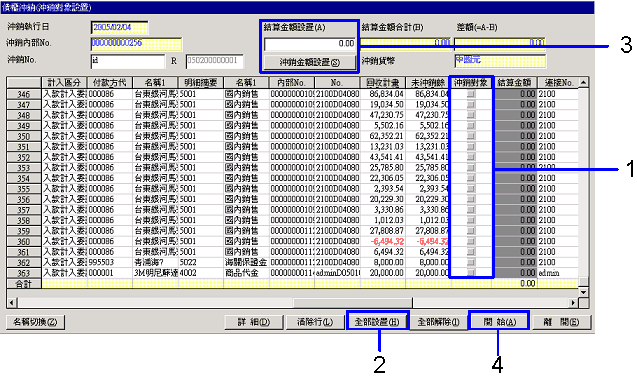Viewport: 637px width, 380px height.
Task: Click the cell 海關保證金
Action: click(x=246, y=262)
